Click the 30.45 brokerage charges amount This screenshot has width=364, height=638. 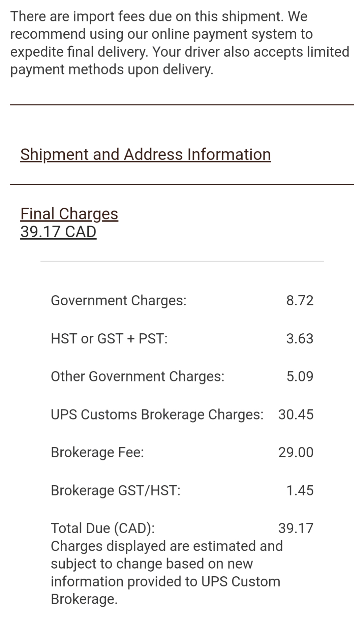point(296,415)
